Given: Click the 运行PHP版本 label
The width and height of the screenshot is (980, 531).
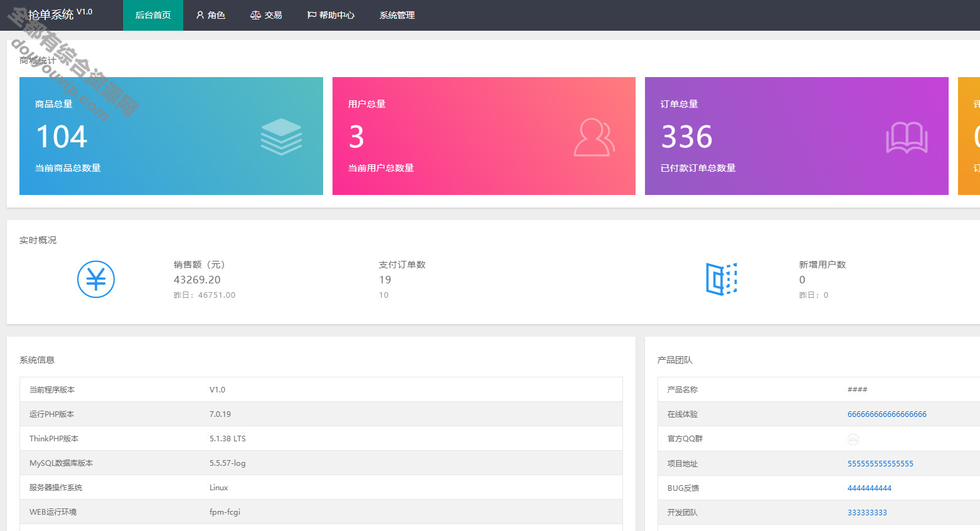Looking at the screenshot, I should click(x=52, y=414).
